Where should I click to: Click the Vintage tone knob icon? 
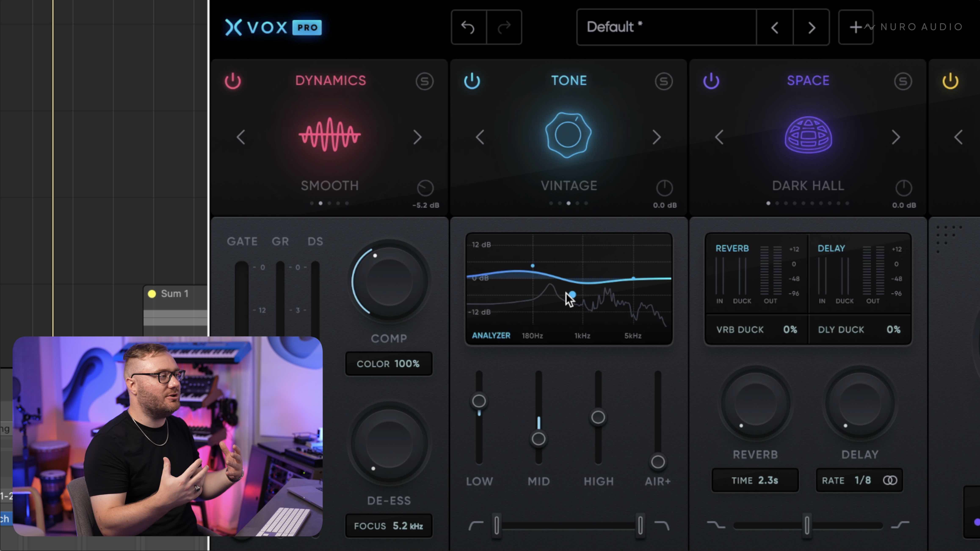click(x=568, y=135)
